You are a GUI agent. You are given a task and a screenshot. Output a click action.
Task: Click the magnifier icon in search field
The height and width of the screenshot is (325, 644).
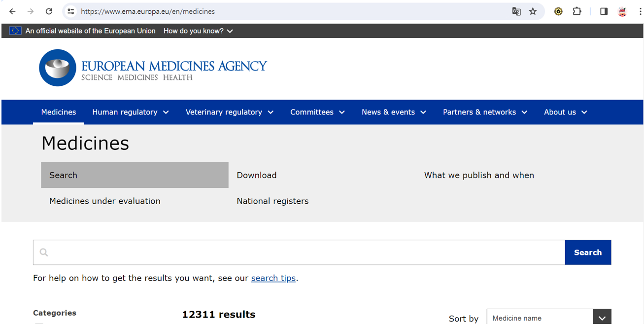(44, 253)
